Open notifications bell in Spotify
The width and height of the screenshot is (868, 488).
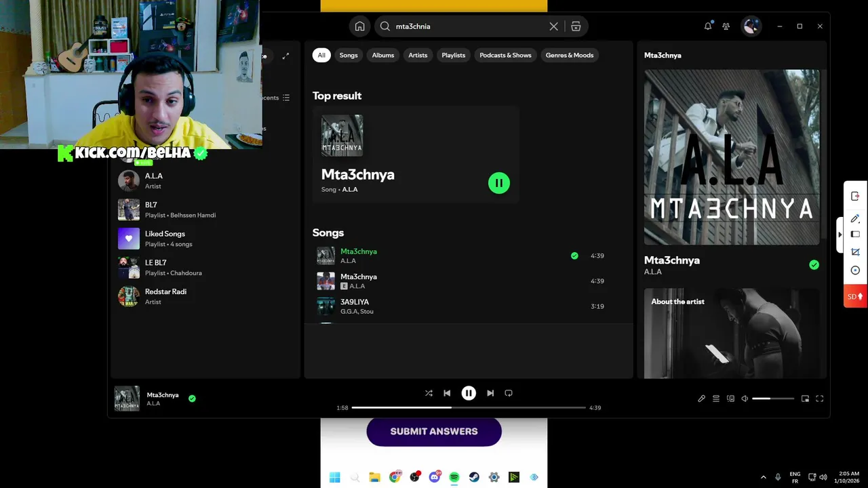click(x=708, y=26)
